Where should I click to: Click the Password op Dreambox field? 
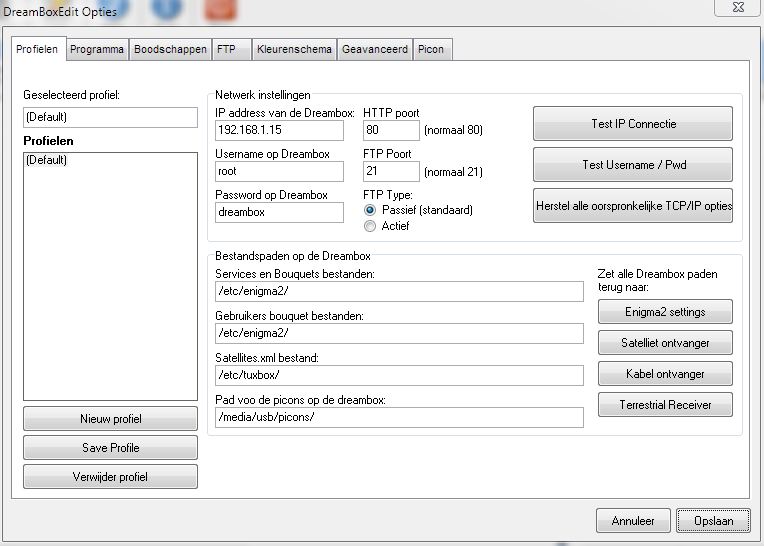279,212
